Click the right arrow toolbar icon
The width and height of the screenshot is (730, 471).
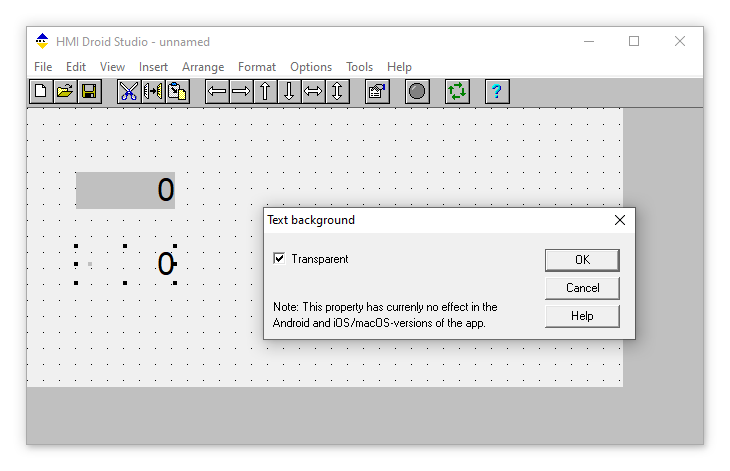click(241, 91)
